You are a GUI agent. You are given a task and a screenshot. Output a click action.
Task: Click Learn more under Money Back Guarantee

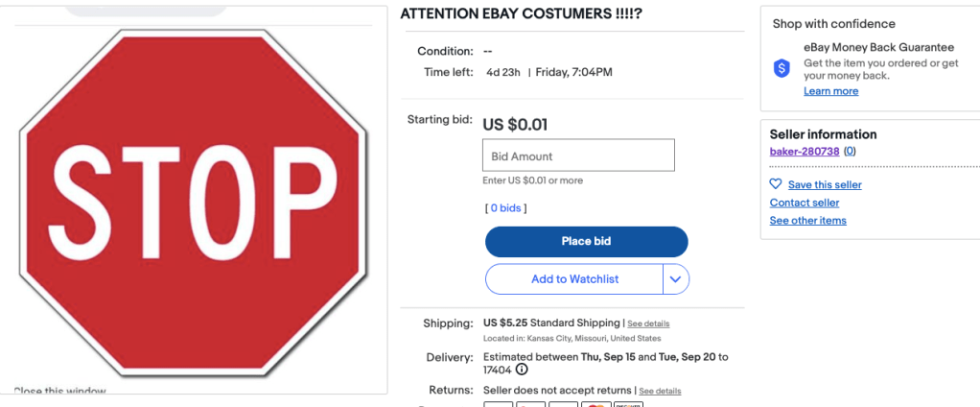[830, 91]
